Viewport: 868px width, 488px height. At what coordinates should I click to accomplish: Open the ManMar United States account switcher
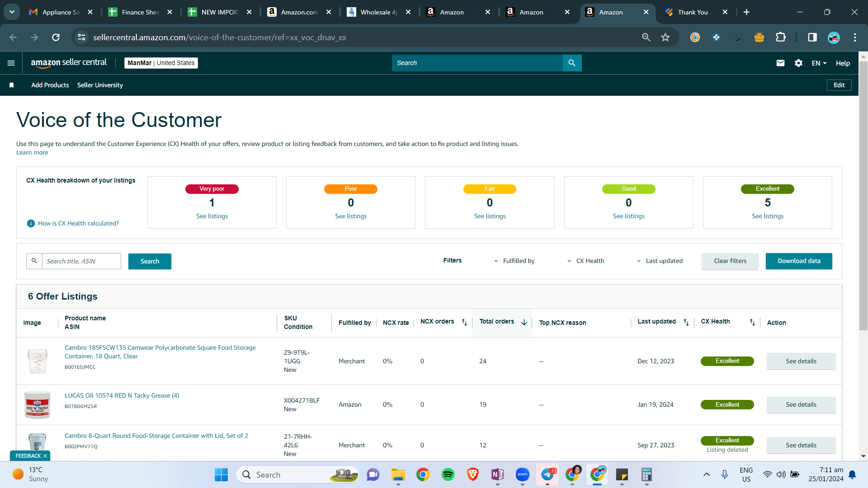pos(161,63)
